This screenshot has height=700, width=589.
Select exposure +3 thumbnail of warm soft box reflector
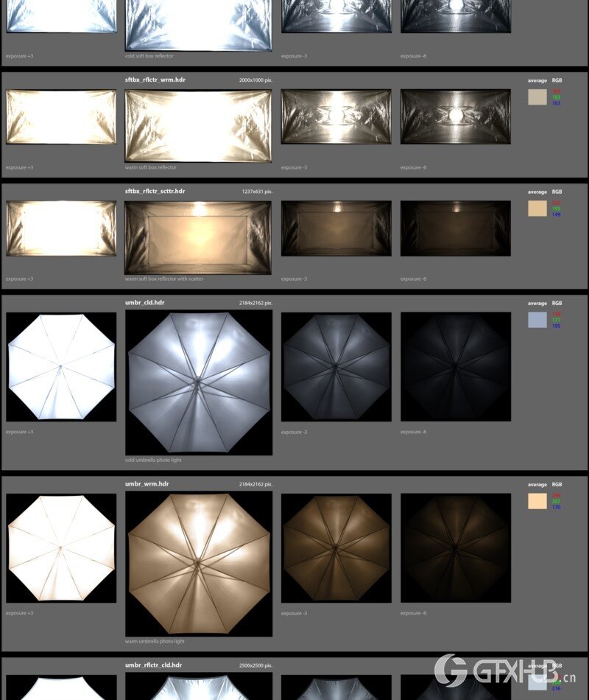click(61, 118)
